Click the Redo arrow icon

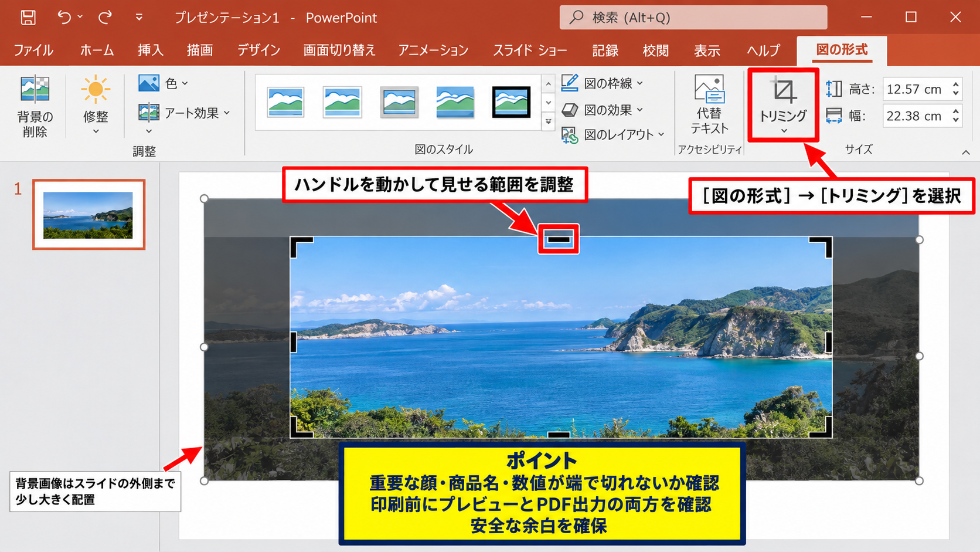(105, 18)
